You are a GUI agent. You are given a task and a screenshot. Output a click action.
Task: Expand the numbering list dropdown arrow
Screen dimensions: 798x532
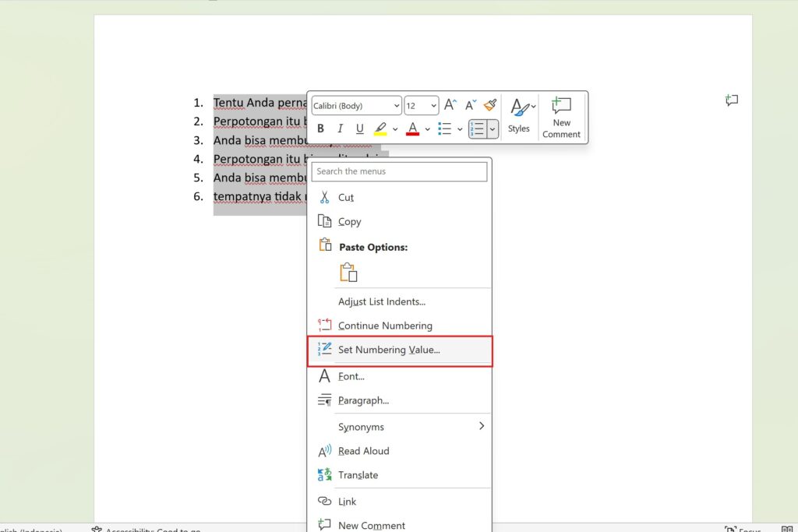[493, 129]
